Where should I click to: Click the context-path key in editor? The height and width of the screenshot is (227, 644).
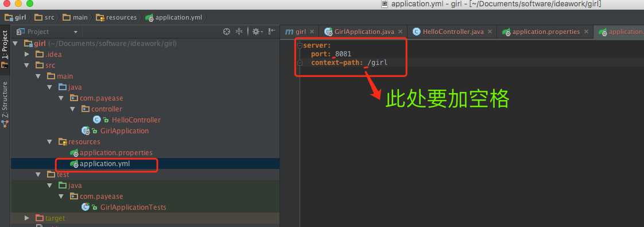(x=337, y=63)
